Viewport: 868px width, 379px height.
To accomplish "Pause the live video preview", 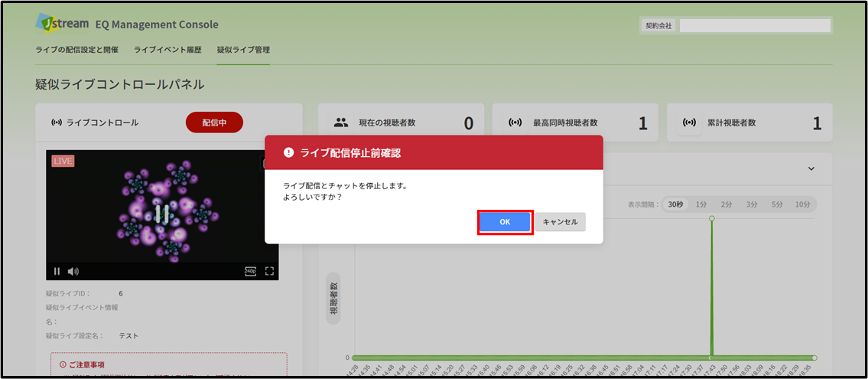I will [x=57, y=271].
